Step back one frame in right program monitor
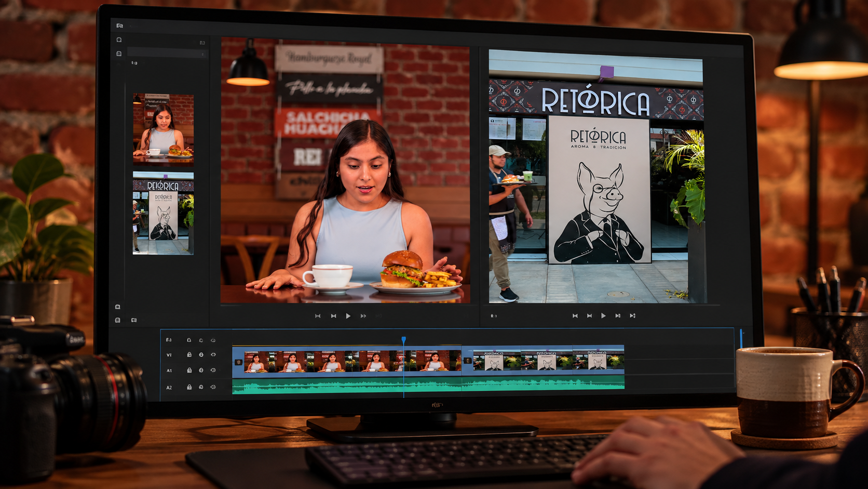868x489 pixels. [589, 315]
